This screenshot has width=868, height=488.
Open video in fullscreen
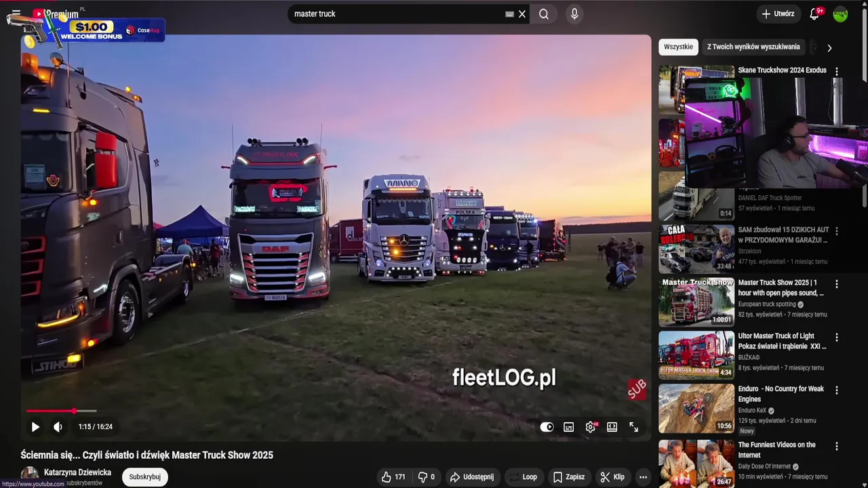click(634, 427)
